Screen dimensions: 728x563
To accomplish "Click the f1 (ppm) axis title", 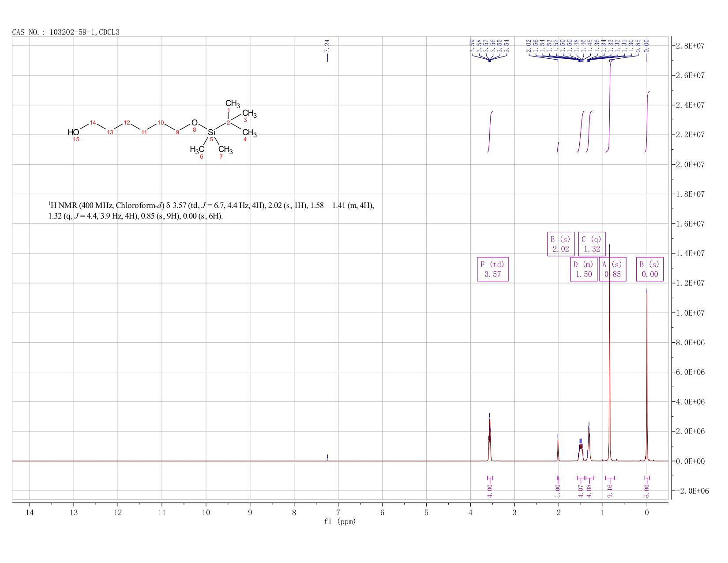I will click(x=340, y=521).
